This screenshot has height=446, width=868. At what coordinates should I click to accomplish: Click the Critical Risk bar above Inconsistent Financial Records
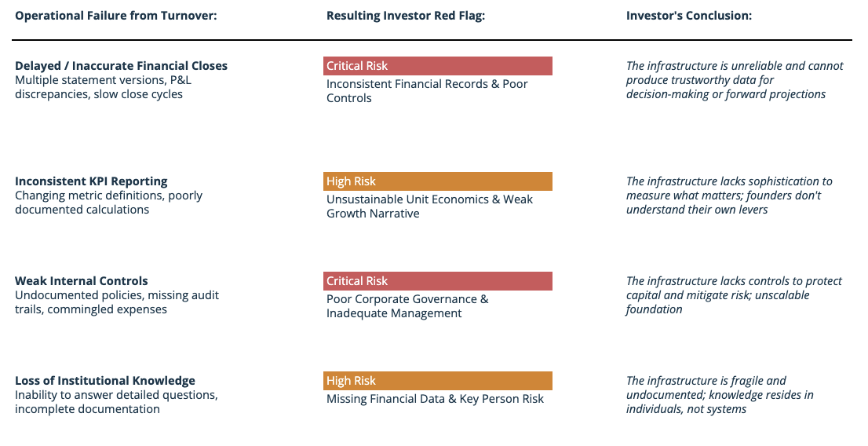coord(438,66)
